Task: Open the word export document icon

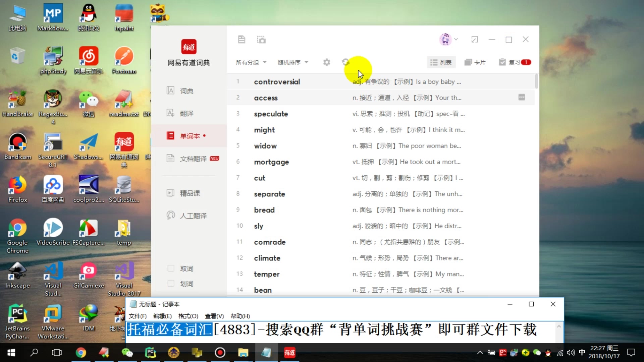Action: [x=241, y=39]
